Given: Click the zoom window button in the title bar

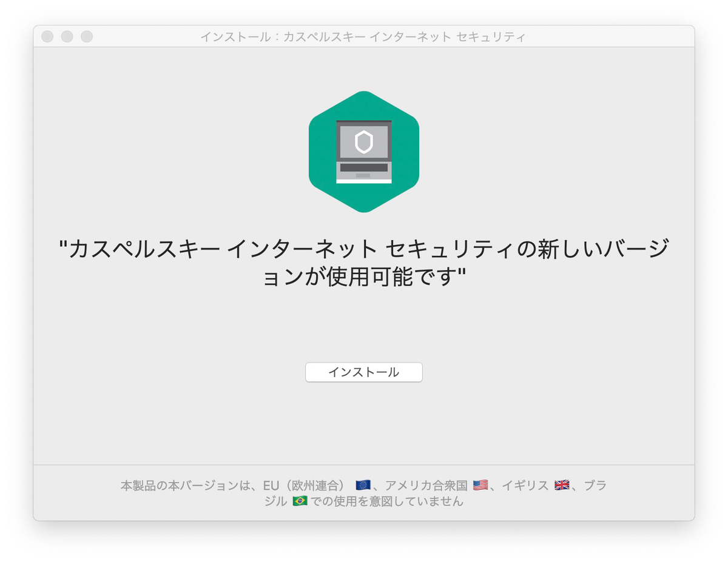Looking at the screenshot, I should point(87,37).
